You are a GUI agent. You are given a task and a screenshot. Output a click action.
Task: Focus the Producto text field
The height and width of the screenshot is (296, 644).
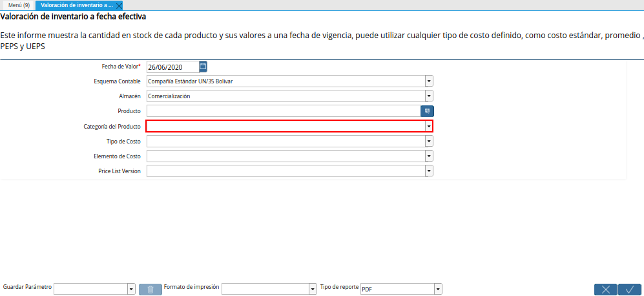pyautogui.click(x=283, y=111)
